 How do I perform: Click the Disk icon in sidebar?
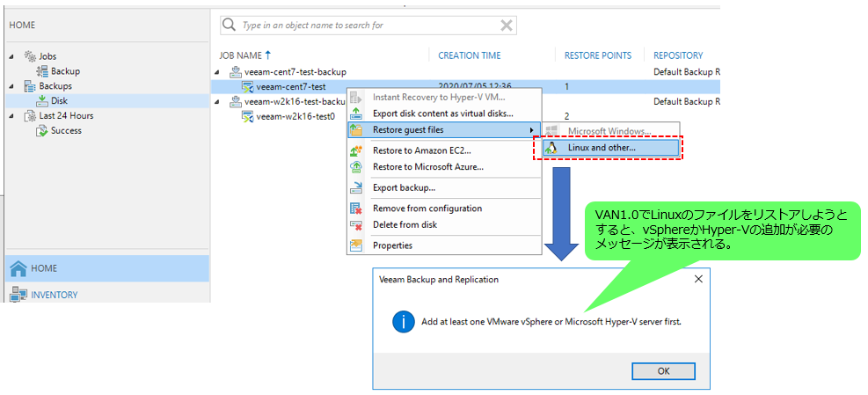coord(42,101)
